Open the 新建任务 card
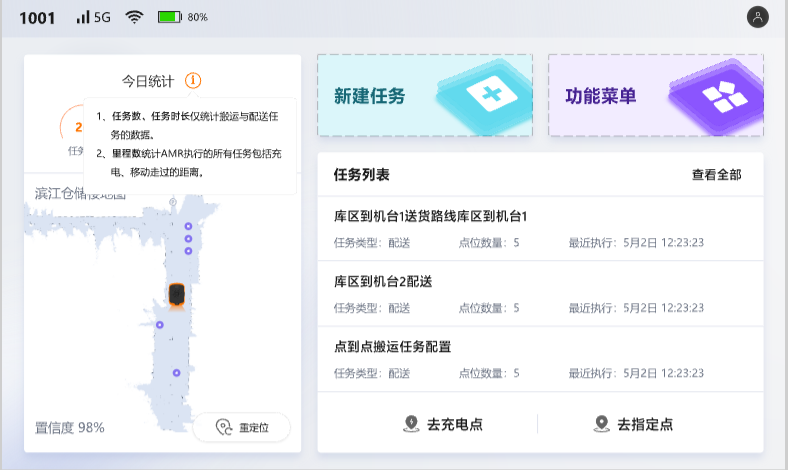This screenshot has width=788, height=470. tap(425, 96)
